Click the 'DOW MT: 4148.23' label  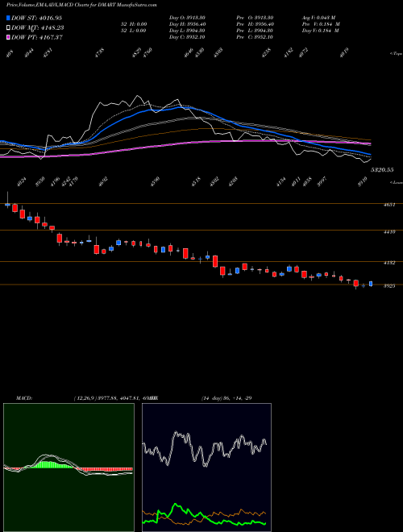click(38, 28)
